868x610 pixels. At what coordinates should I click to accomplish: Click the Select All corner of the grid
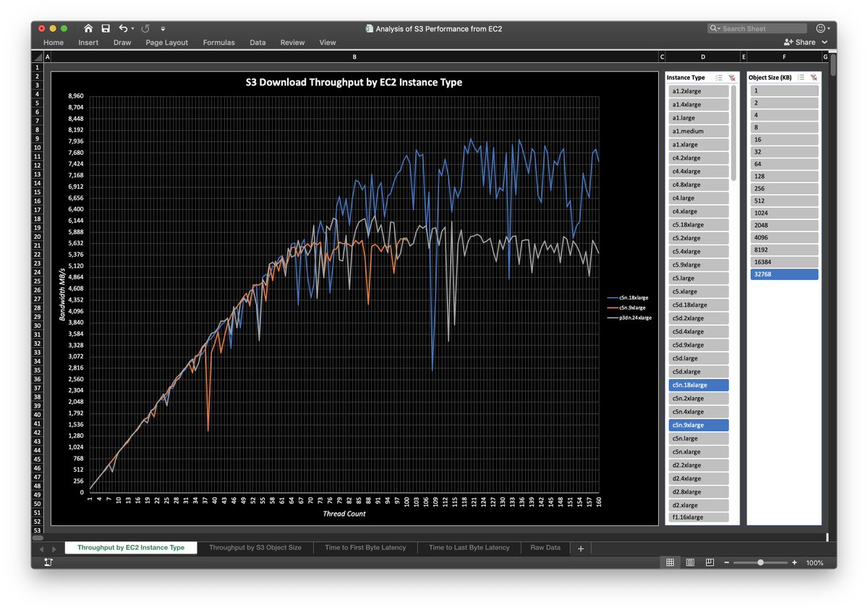point(38,56)
